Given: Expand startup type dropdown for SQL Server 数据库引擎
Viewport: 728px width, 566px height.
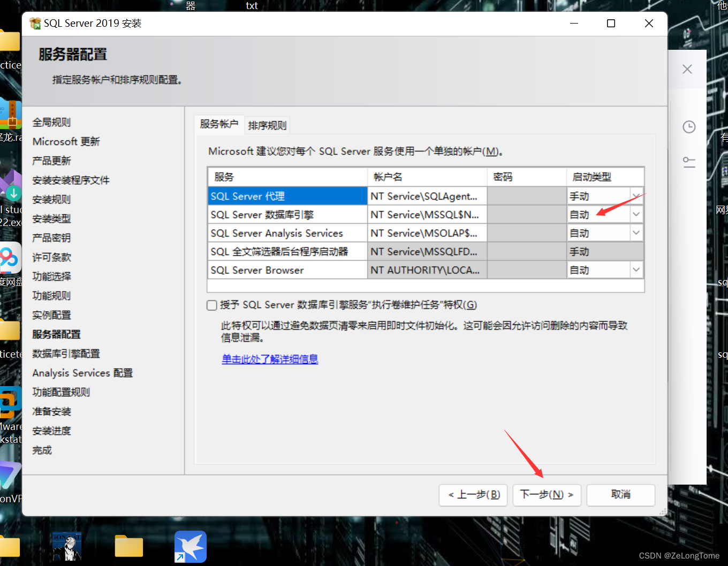Looking at the screenshot, I should pyautogui.click(x=636, y=214).
